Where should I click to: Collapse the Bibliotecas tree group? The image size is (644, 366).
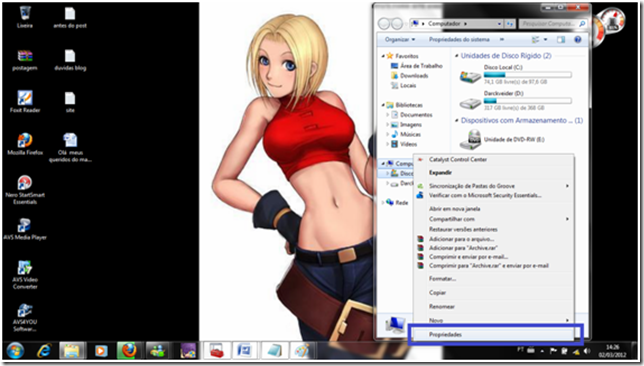coord(383,105)
